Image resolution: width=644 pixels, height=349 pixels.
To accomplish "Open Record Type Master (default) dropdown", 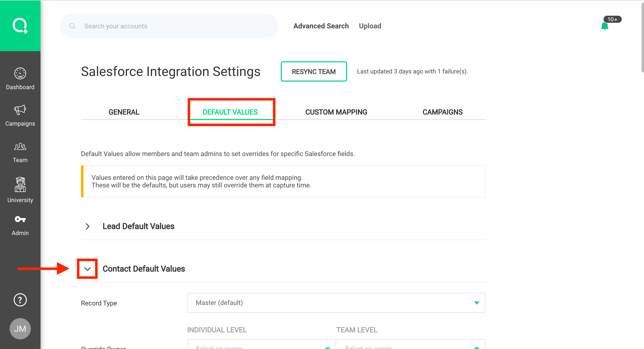I will coord(336,303).
